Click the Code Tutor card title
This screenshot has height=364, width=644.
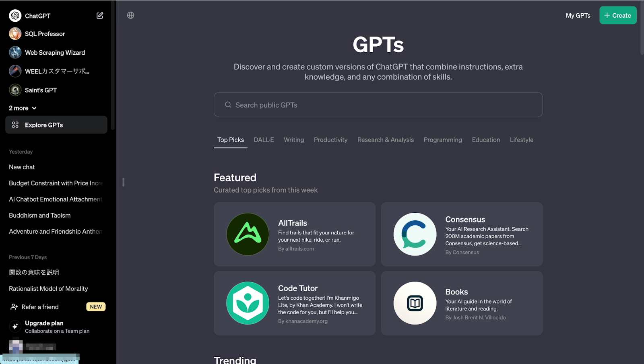tap(298, 288)
